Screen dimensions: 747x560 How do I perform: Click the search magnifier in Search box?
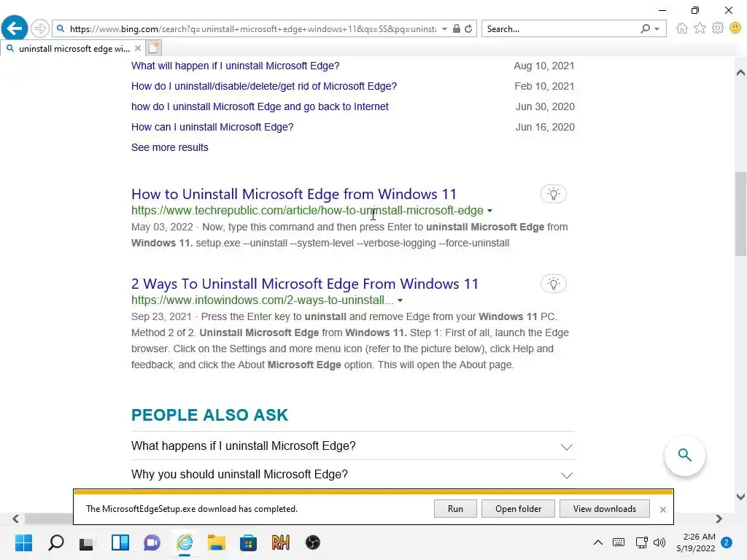(646, 28)
